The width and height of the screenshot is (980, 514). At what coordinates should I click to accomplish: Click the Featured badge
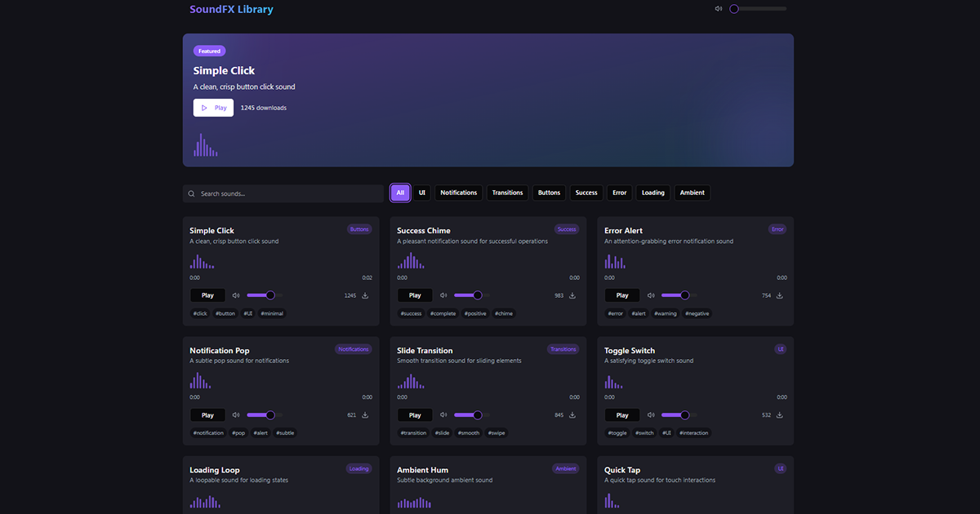coord(209,51)
